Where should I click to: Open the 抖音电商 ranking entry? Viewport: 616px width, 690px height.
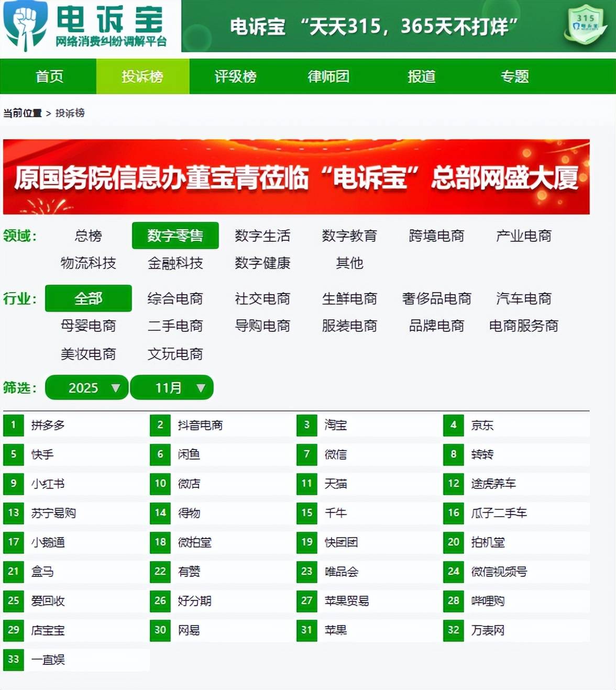200,425
